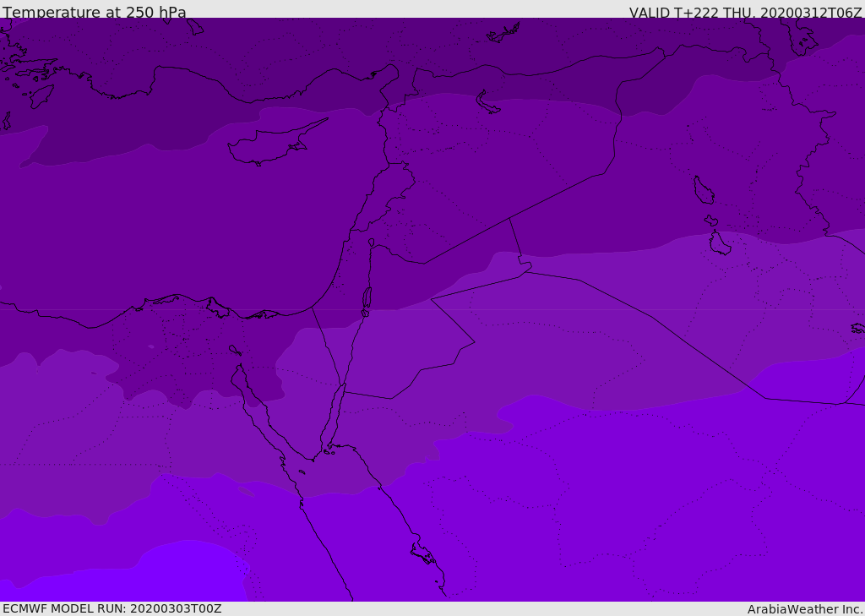Click the 'ArabiaWeather Inc.' credit text

tap(805, 609)
